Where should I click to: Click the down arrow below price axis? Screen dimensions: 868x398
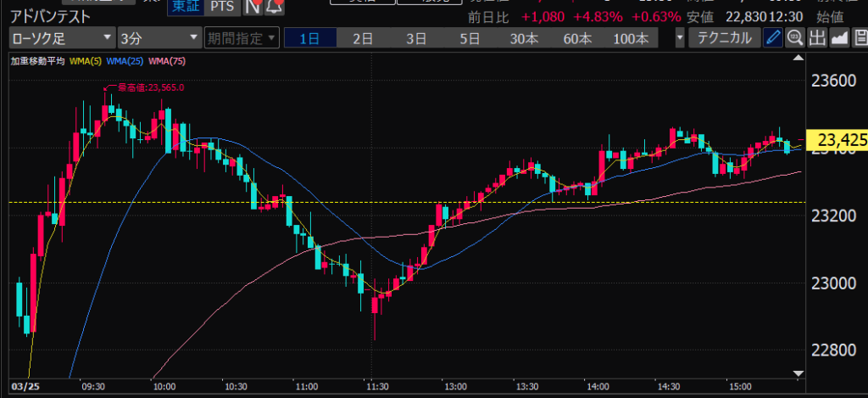(x=796, y=373)
